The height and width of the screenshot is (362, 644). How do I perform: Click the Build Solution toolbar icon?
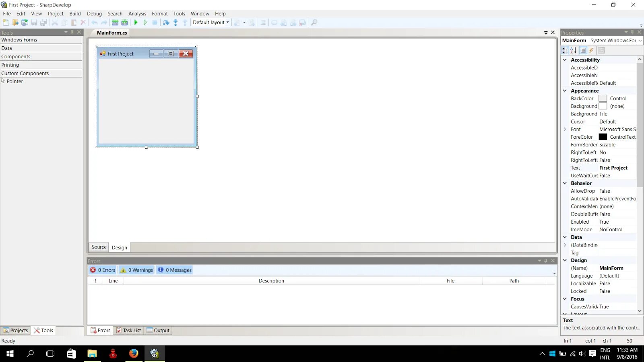click(x=115, y=23)
